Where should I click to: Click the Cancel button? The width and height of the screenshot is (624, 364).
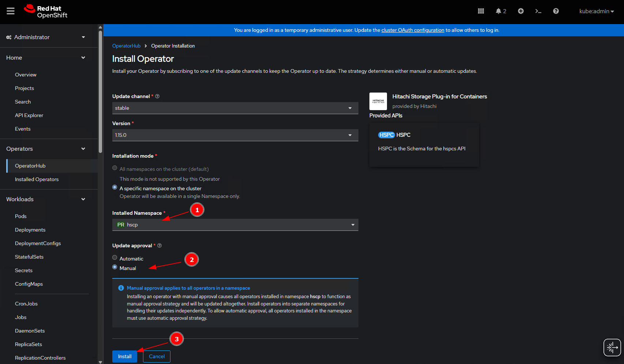tap(157, 356)
